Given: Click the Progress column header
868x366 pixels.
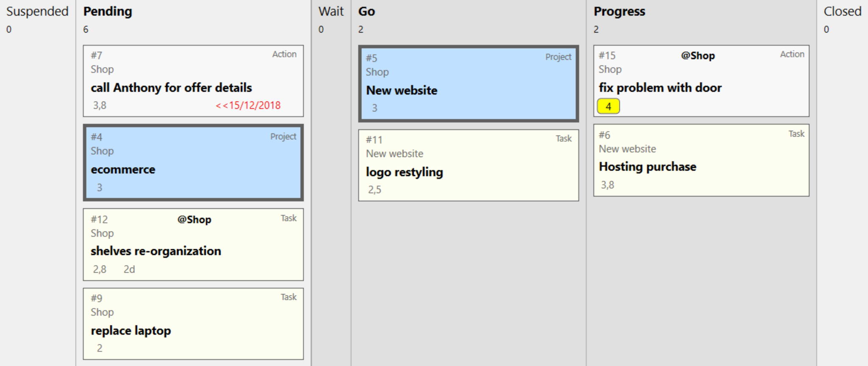Looking at the screenshot, I should coord(619,11).
